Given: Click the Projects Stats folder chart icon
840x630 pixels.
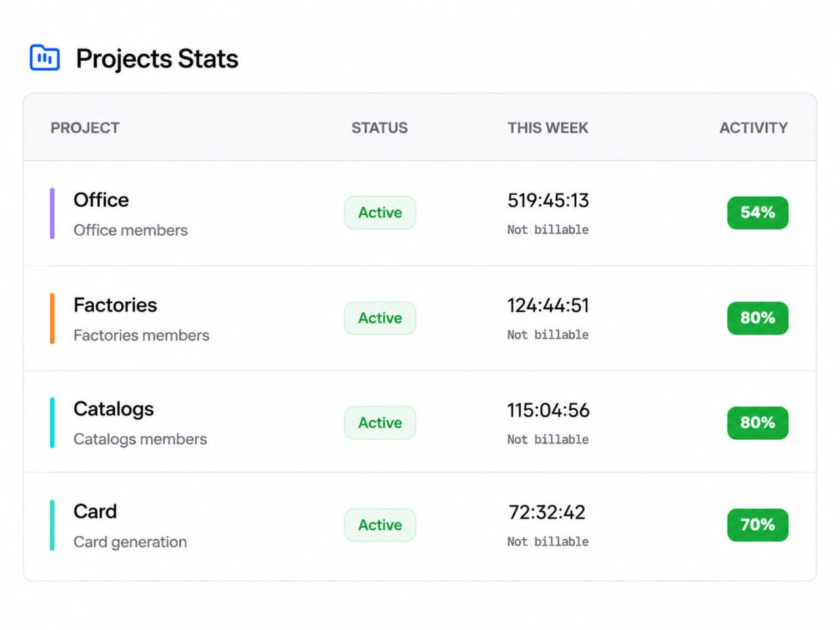Looking at the screenshot, I should point(45,58).
